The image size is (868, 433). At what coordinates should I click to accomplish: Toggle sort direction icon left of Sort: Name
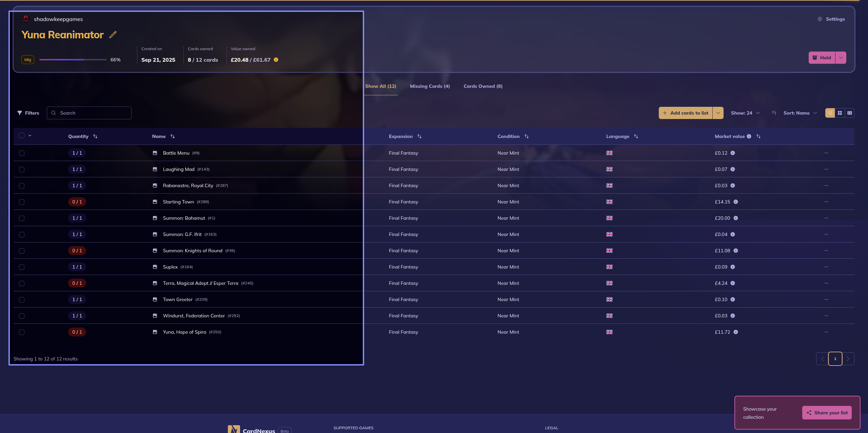coord(774,113)
